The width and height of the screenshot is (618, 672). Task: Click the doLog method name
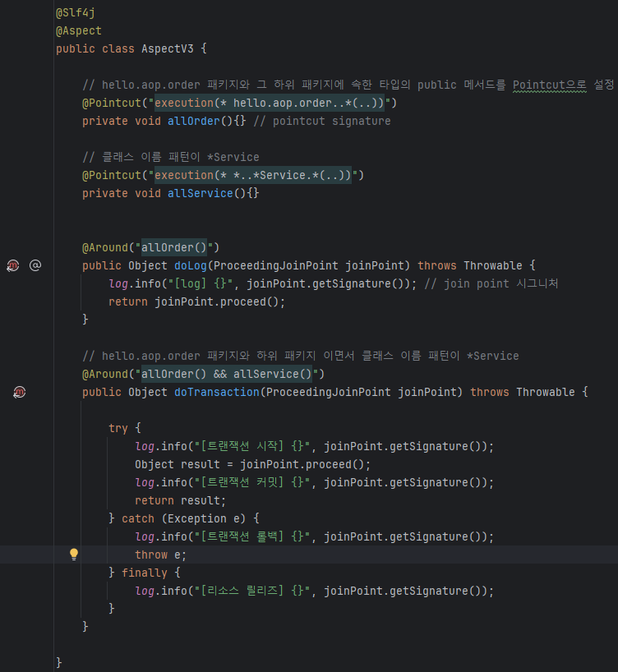pos(191,265)
